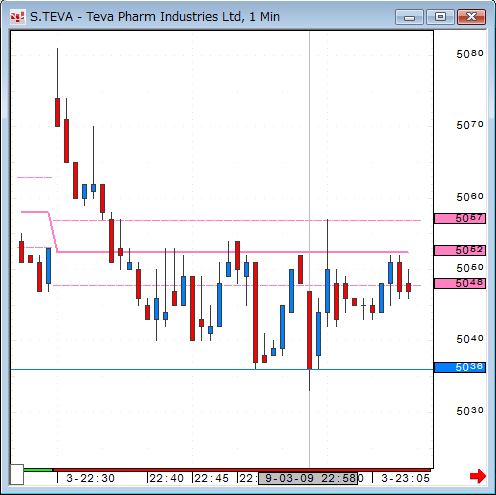Click the 22:40 time axis label
The image size is (496, 495).
coord(166,478)
